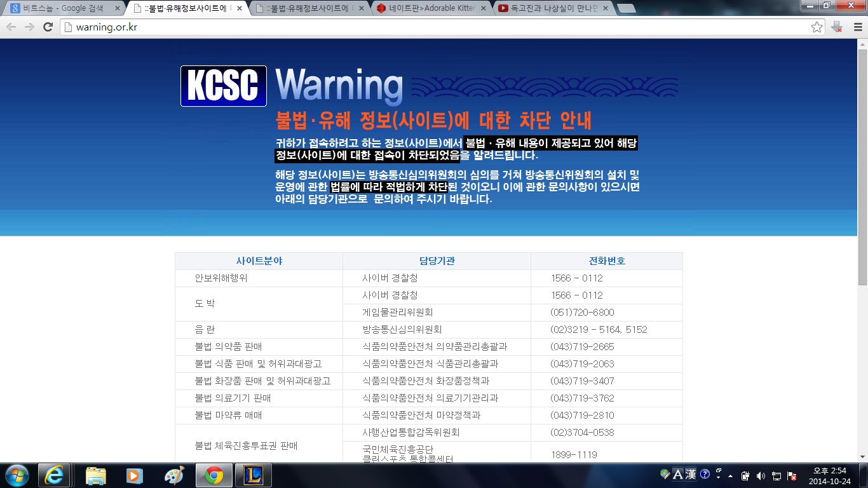Click the '전화번호' column header
This screenshot has width=868, height=488.
[x=607, y=261]
